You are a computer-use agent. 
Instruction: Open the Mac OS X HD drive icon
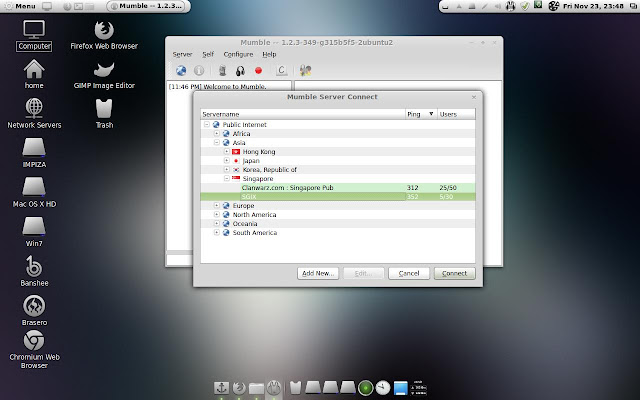click(x=34, y=192)
